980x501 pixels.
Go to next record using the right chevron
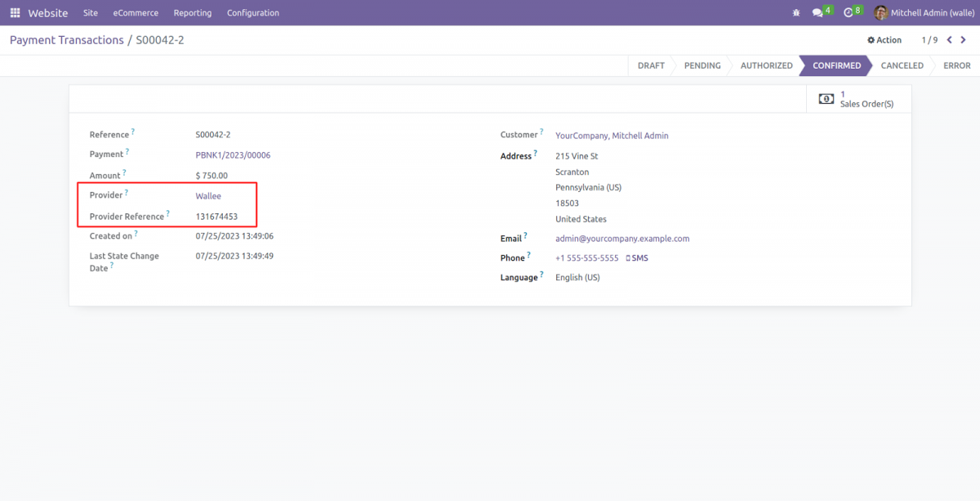click(x=963, y=39)
